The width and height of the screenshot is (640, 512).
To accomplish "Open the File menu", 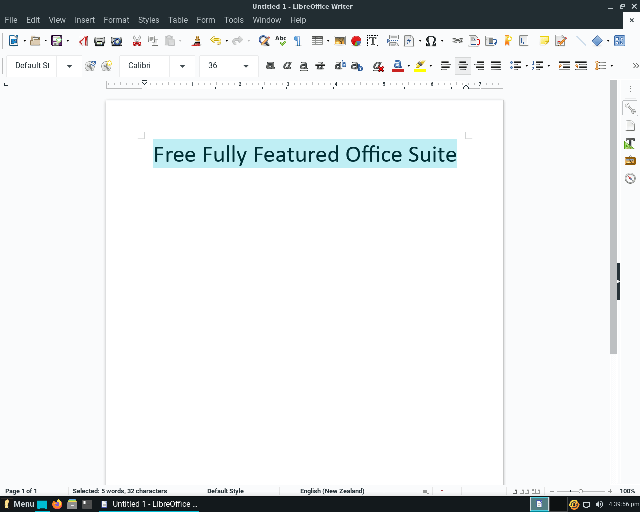I will tap(11, 20).
